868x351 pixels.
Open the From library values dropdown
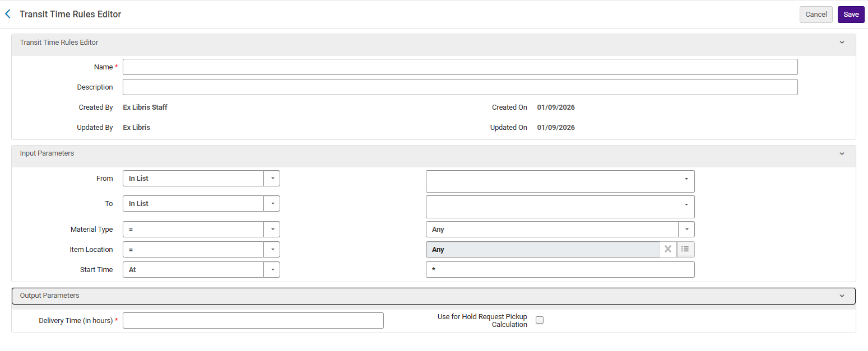tap(686, 179)
